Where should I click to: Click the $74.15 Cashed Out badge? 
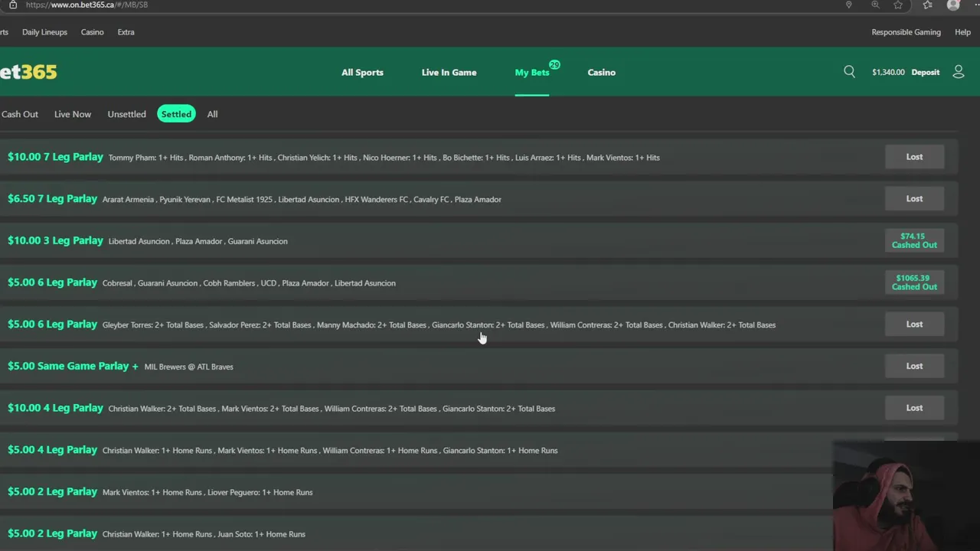(914, 241)
